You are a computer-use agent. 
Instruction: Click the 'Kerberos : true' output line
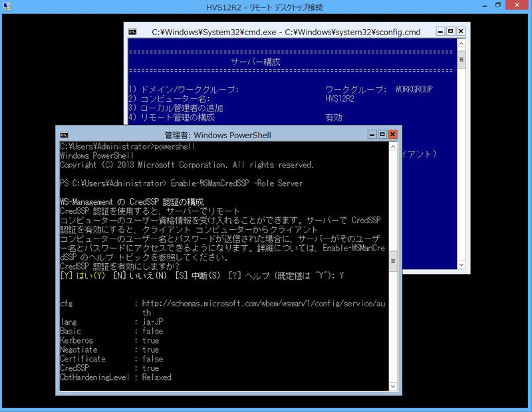(x=110, y=340)
